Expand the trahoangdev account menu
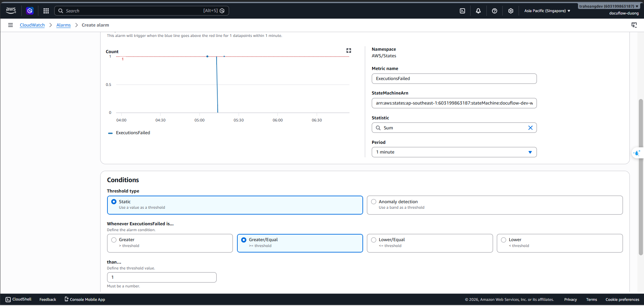Viewport: 644px width, 306px height. point(609,6)
